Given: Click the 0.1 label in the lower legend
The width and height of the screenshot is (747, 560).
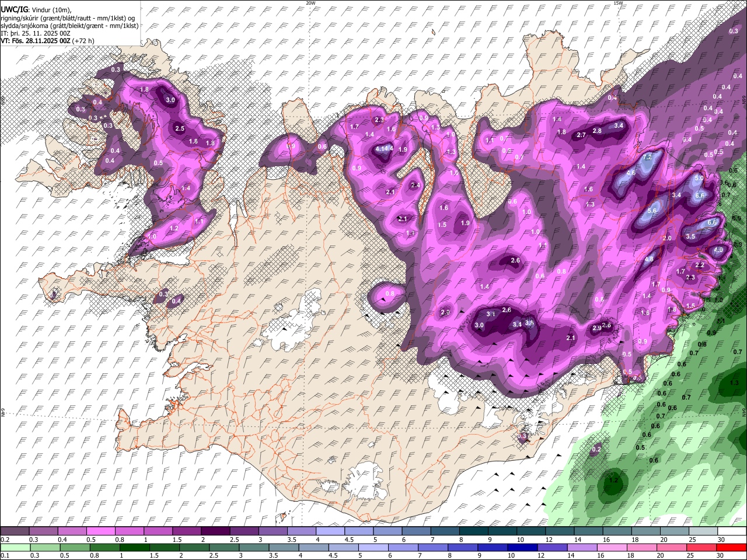Looking at the screenshot, I should tap(4, 555).
